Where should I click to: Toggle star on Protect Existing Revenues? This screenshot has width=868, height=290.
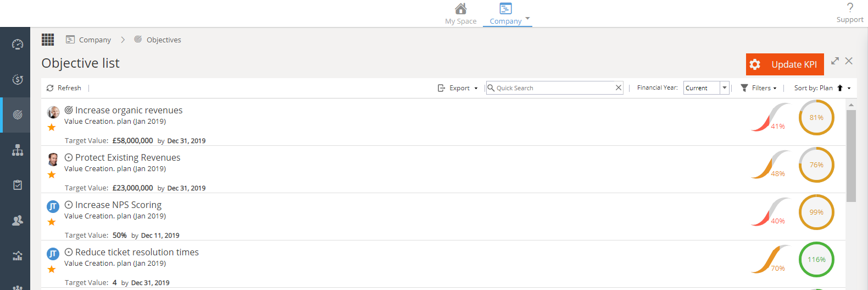tap(52, 174)
